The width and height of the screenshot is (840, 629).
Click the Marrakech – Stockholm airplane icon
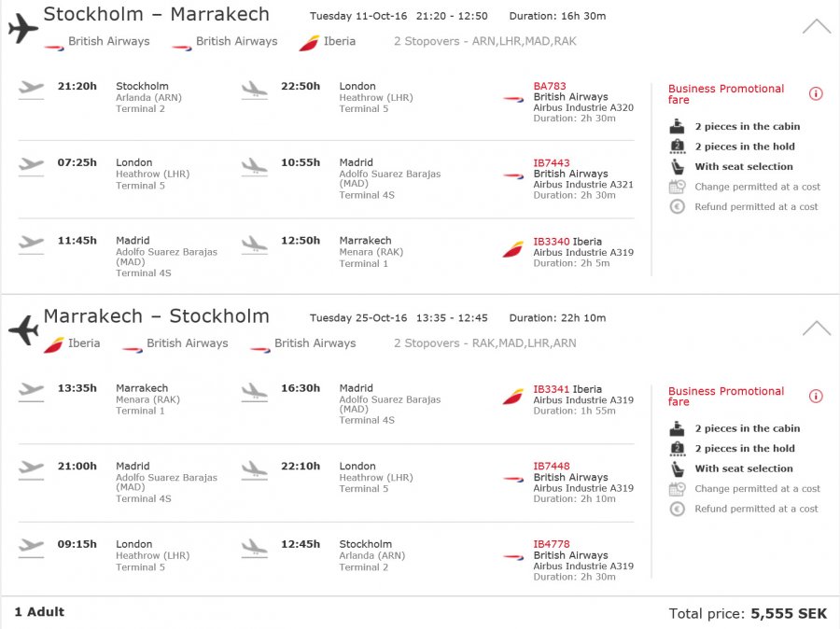click(x=23, y=329)
